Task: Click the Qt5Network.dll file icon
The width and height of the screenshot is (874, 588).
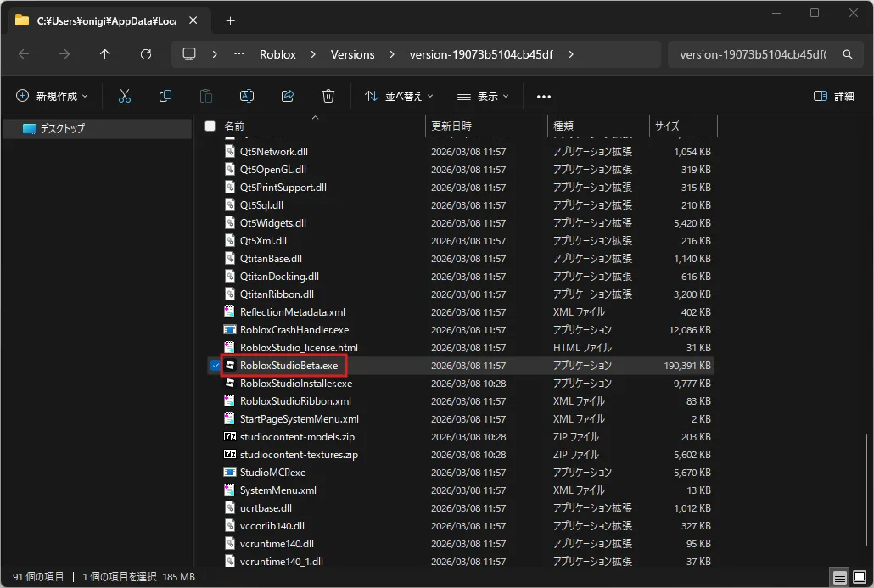Action: tap(230, 151)
